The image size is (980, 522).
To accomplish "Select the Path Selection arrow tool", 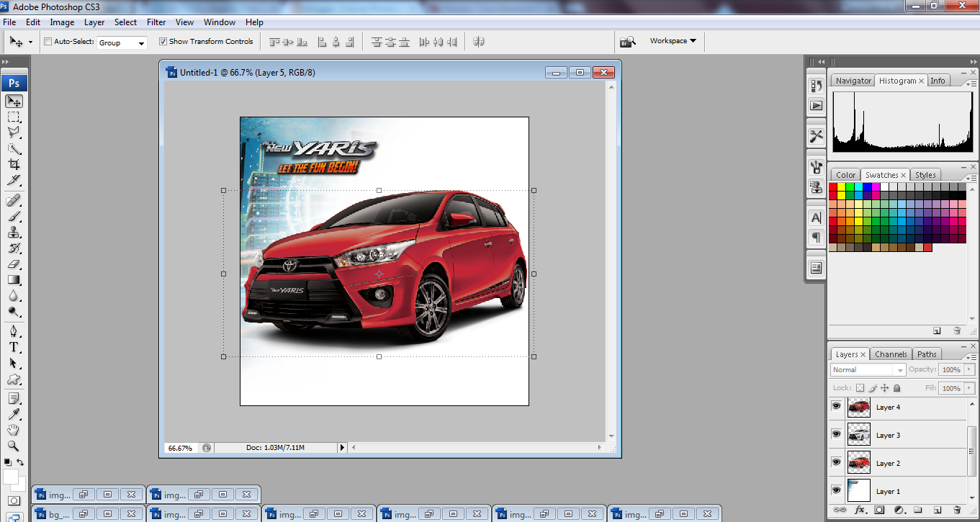I will click(x=14, y=363).
